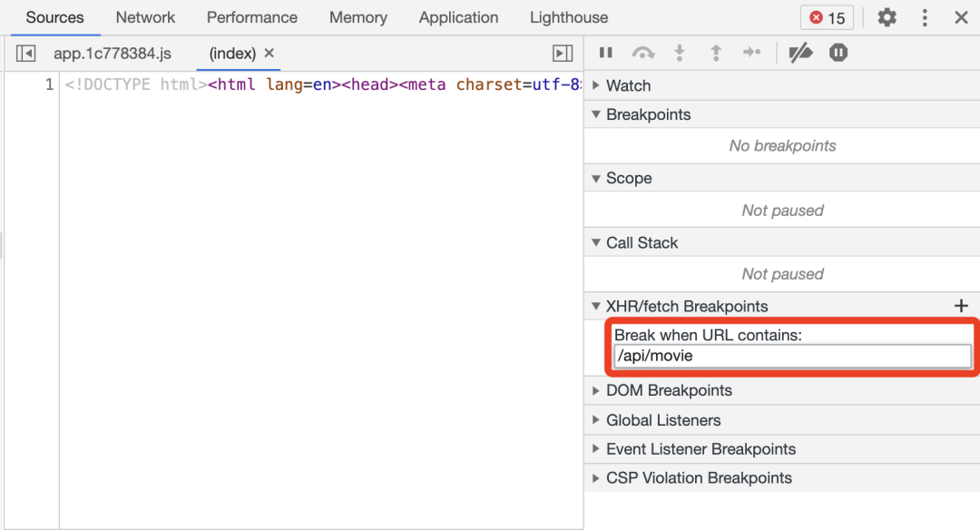Open DevTools settings gear
The width and height of the screenshot is (980, 530).
click(887, 17)
